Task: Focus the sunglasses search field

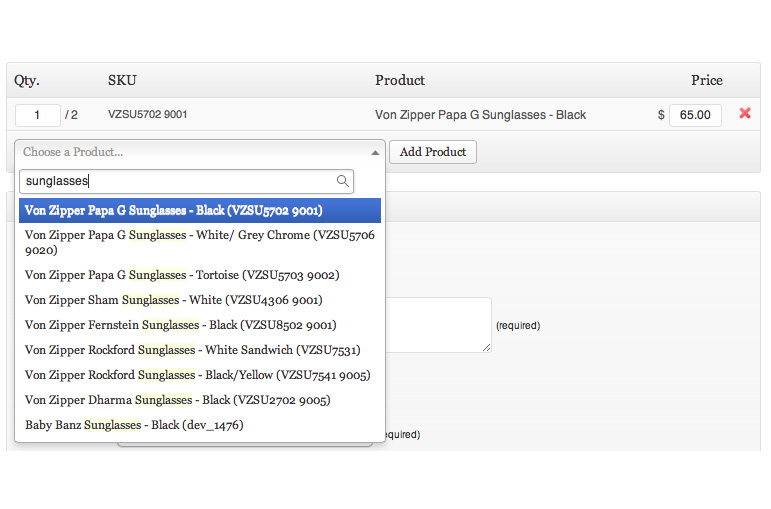Action: [186, 181]
